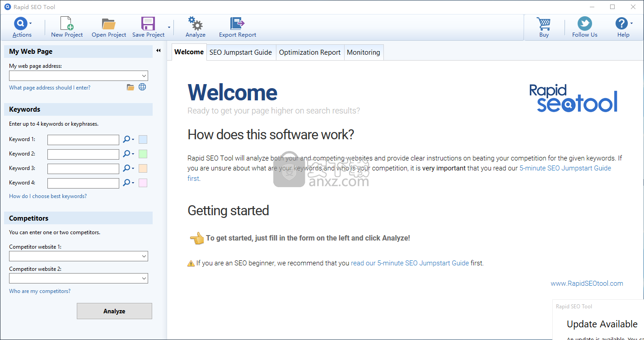Click the globe icon beside page address

click(x=142, y=87)
